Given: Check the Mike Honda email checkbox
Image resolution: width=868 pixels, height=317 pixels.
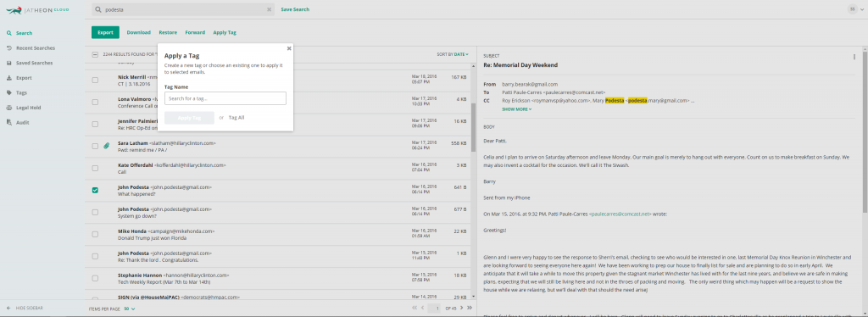Looking at the screenshot, I should (x=95, y=234).
